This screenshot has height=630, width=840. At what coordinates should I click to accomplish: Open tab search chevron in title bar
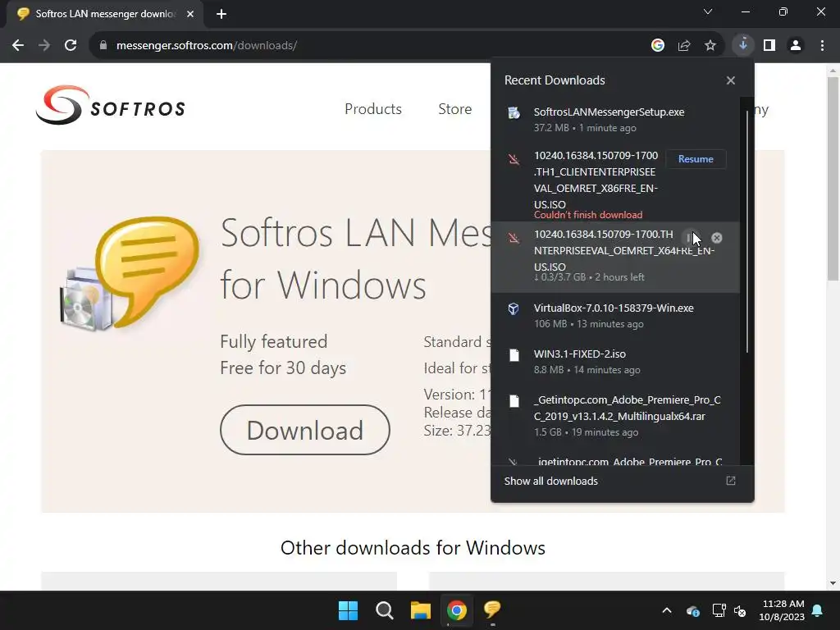(708, 11)
